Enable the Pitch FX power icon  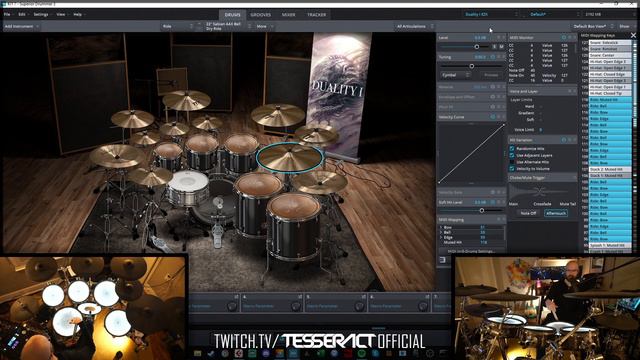[493, 107]
